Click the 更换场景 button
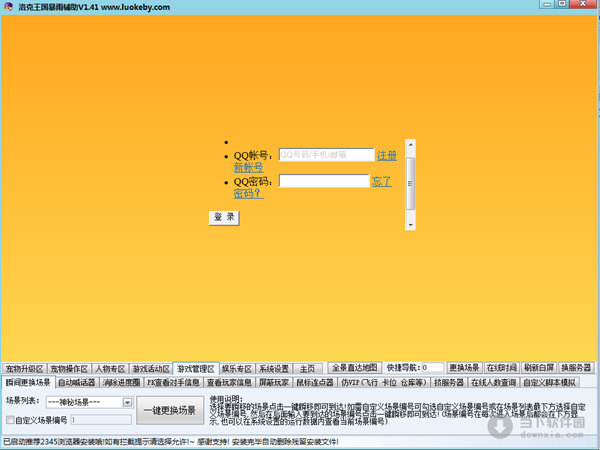Image resolution: width=600 pixels, height=450 pixels. pos(464,368)
